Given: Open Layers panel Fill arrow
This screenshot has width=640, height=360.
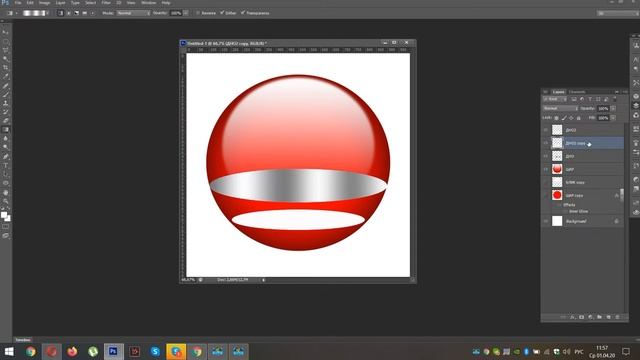Looking at the screenshot, I should click(613, 118).
